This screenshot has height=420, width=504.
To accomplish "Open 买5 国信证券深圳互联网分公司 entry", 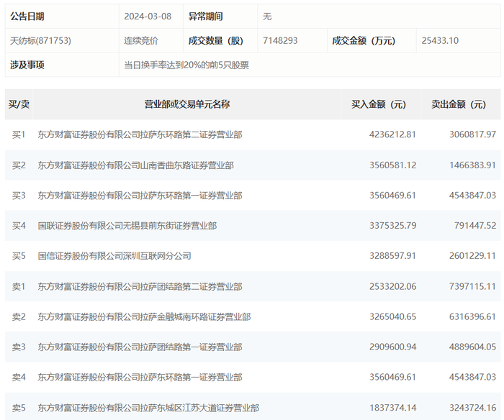I will pos(114,256).
